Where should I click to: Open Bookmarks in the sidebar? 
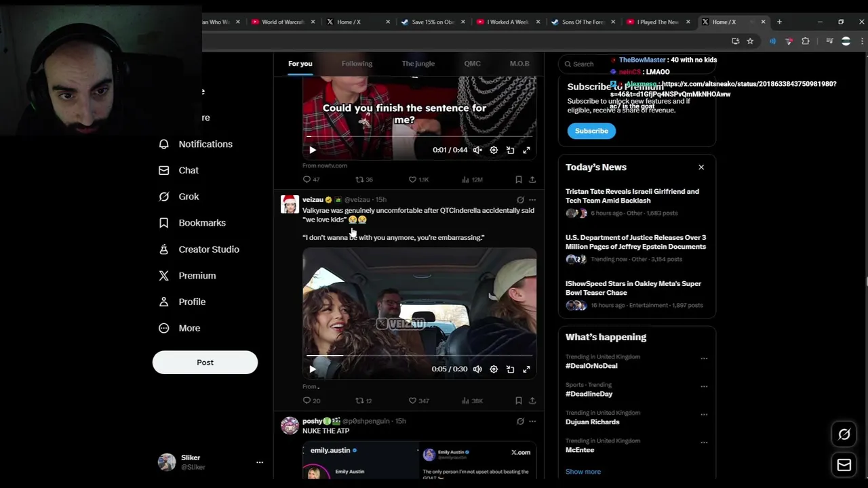tap(192, 223)
